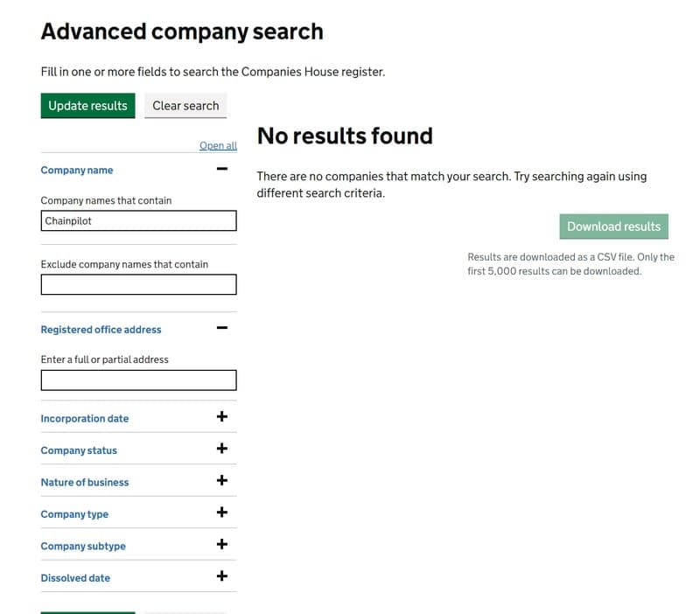The height and width of the screenshot is (614, 700).
Task: Click the Update results button
Action: click(x=87, y=106)
